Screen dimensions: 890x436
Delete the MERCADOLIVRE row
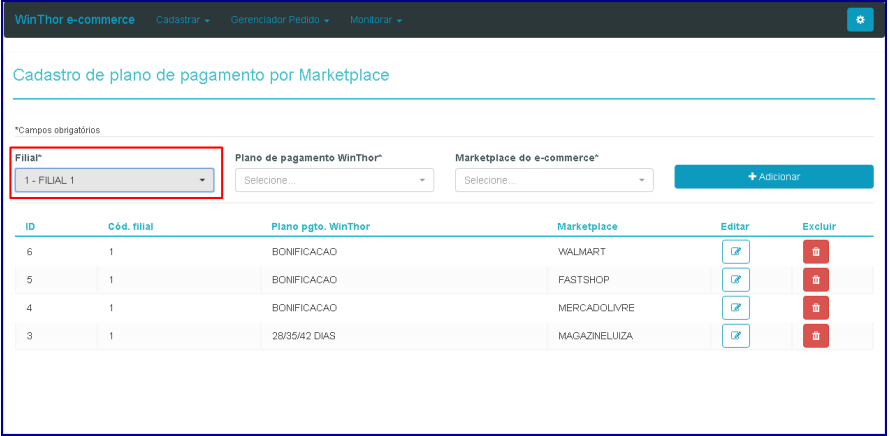(816, 307)
